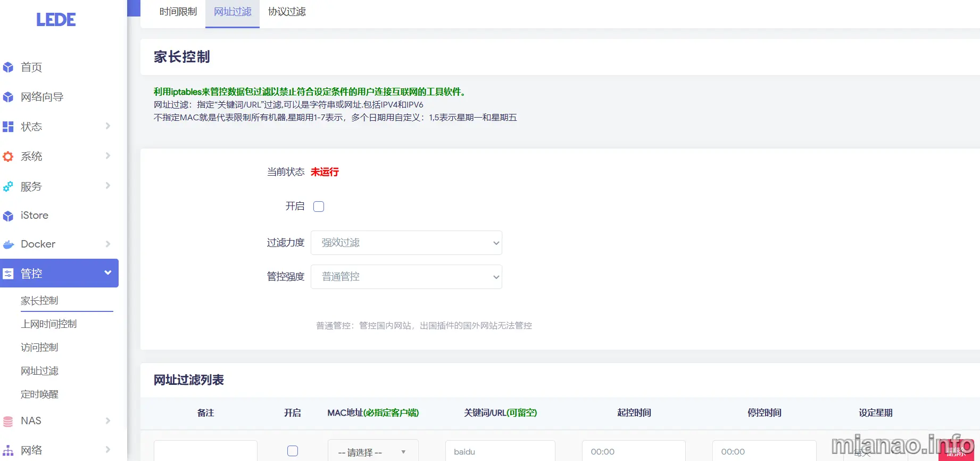This screenshot has width=980, height=461.
Task: Open the 管控强度 dropdown
Action: coord(406,277)
